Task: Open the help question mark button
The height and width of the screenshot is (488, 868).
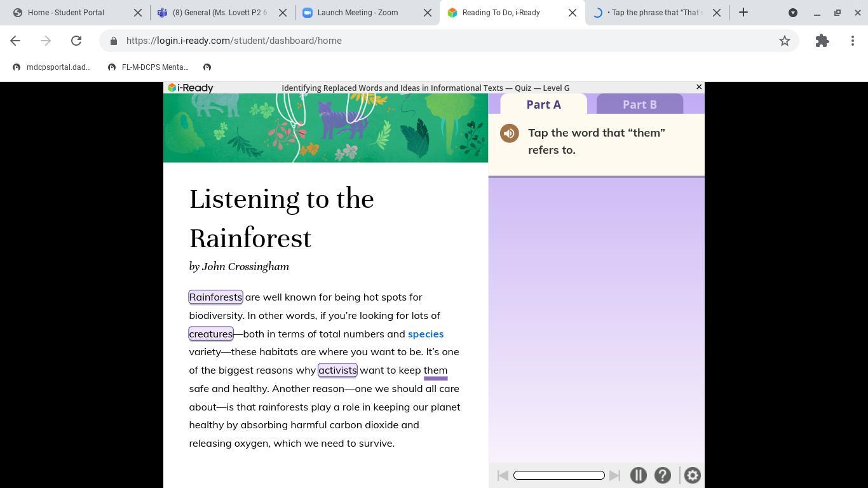Action: point(662,475)
